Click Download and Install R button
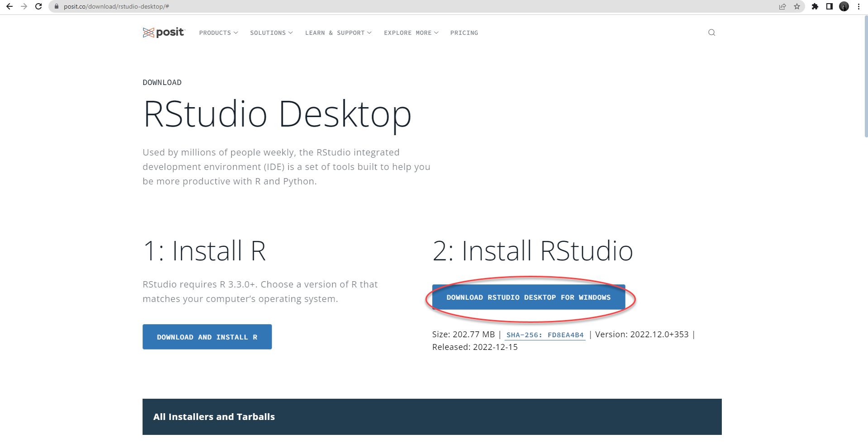 (x=207, y=337)
